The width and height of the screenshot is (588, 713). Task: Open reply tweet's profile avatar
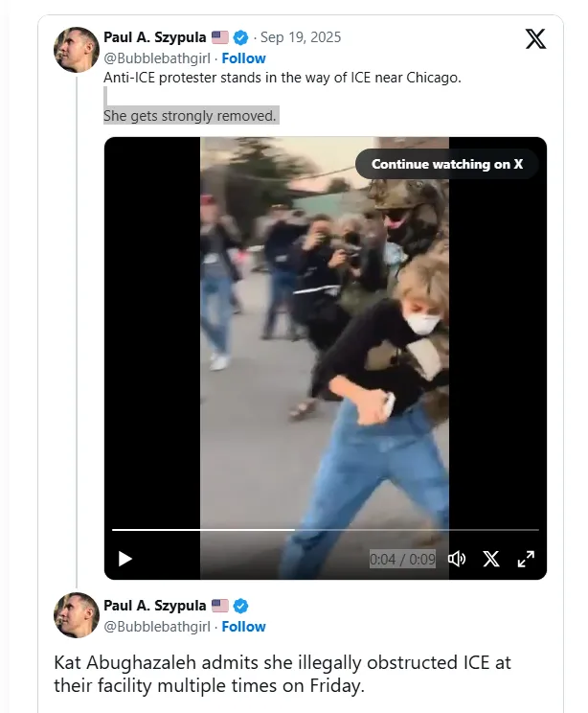click(x=78, y=616)
